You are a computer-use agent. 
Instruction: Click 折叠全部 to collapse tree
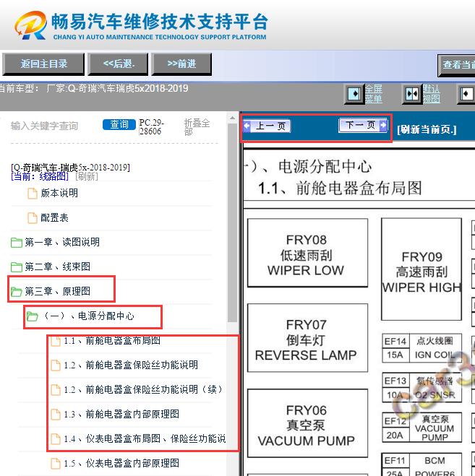197,127
